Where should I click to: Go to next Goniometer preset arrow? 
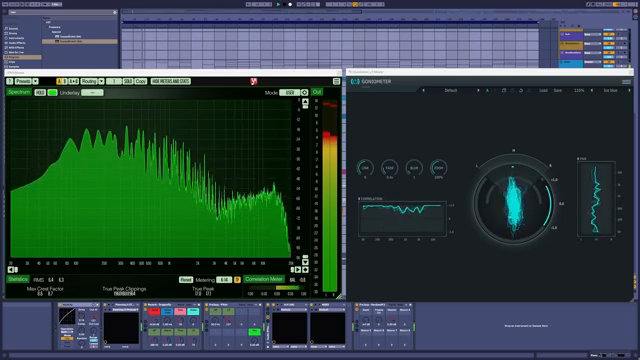[478, 90]
